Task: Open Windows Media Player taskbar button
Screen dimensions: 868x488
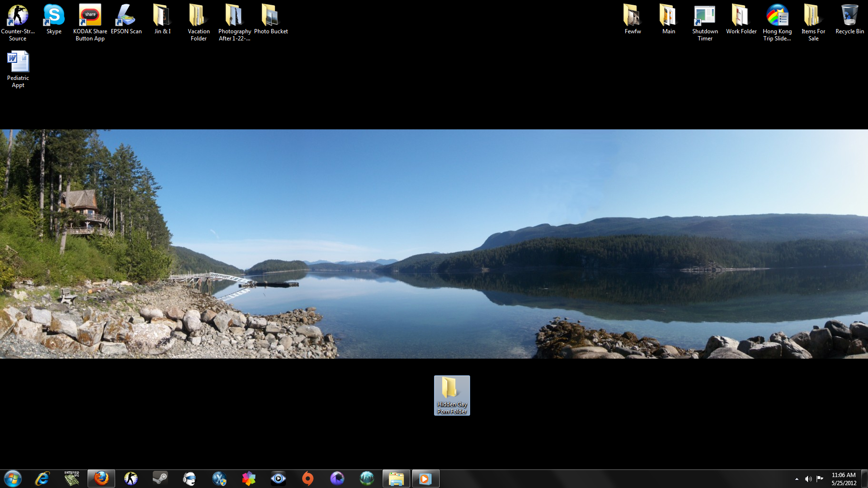Action: 425,478
